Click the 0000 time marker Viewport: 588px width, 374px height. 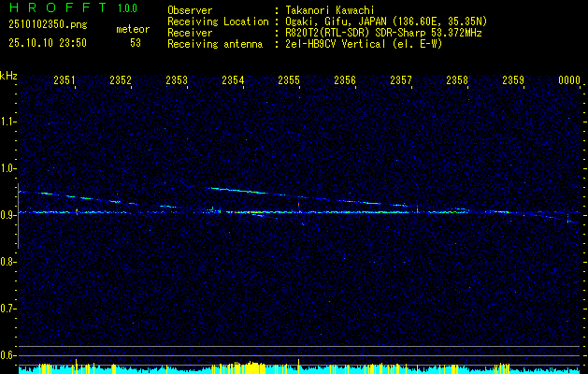click(x=569, y=79)
